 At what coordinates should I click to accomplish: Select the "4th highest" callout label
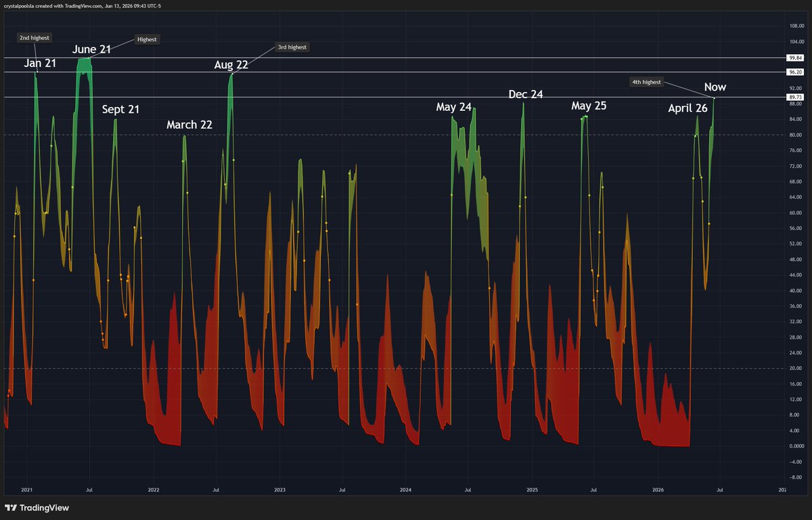646,82
